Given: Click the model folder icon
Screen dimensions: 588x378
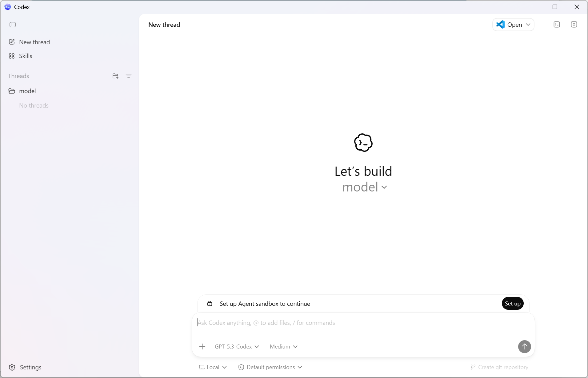Looking at the screenshot, I should coord(12,91).
